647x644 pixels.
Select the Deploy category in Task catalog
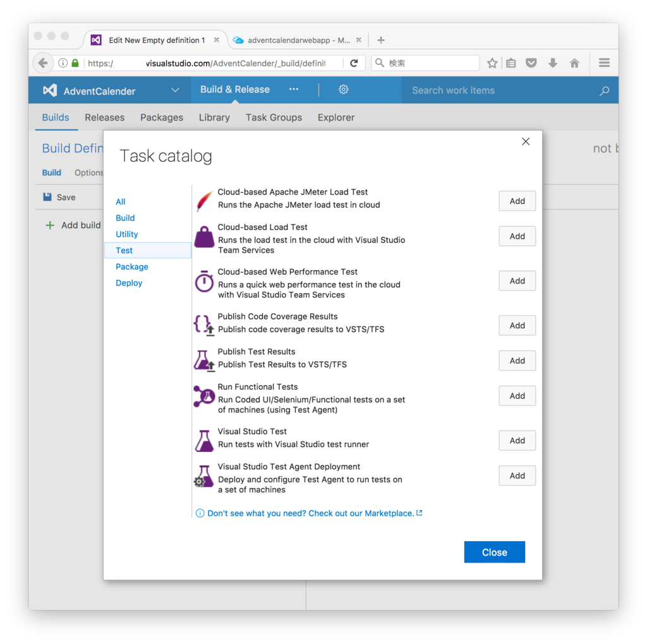coord(129,283)
